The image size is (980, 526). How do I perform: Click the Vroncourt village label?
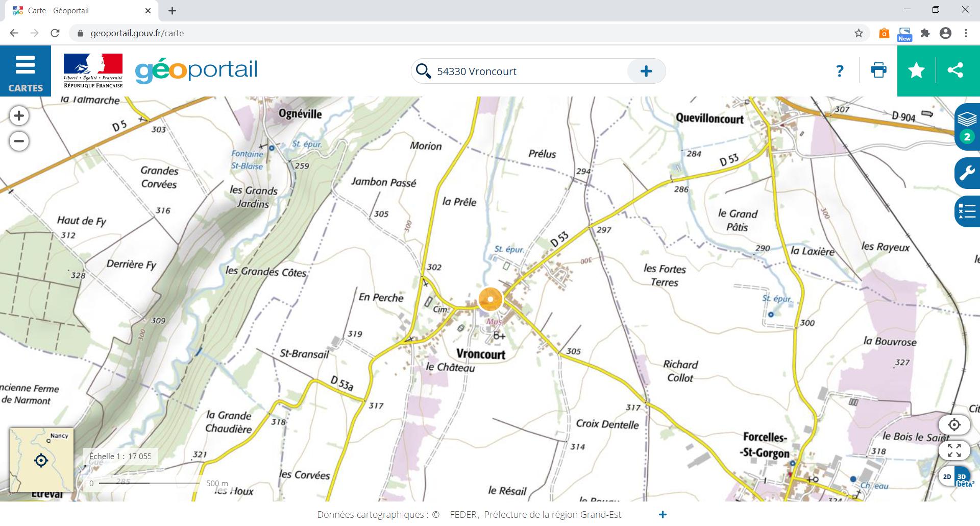tap(480, 354)
